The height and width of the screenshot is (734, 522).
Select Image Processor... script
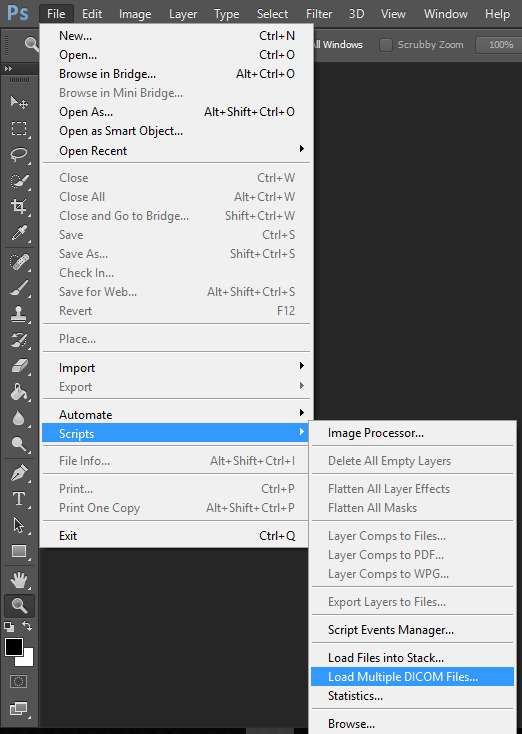coord(413,433)
